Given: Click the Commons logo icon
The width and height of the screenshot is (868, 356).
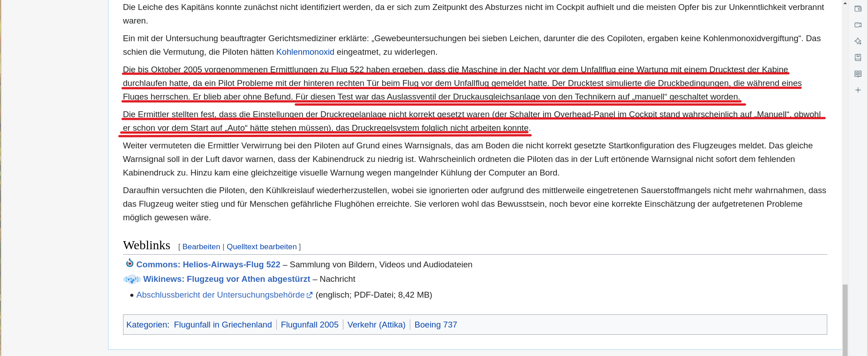Looking at the screenshot, I should click(x=129, y=263).
